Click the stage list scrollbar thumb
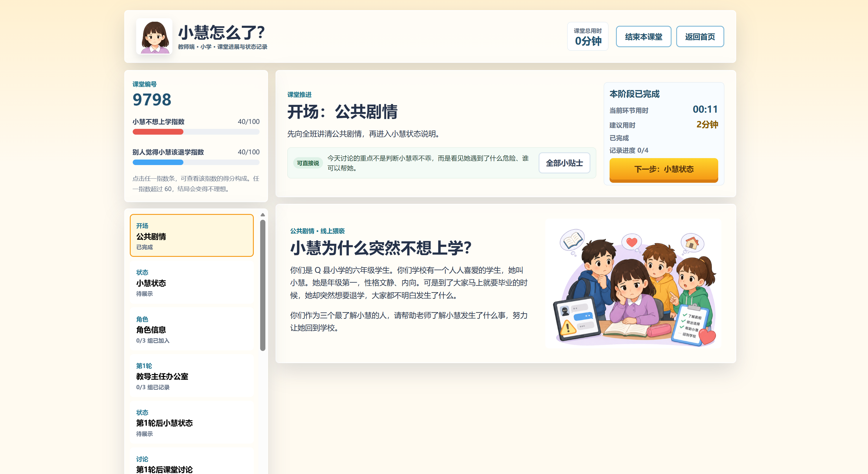 [263, 285]
